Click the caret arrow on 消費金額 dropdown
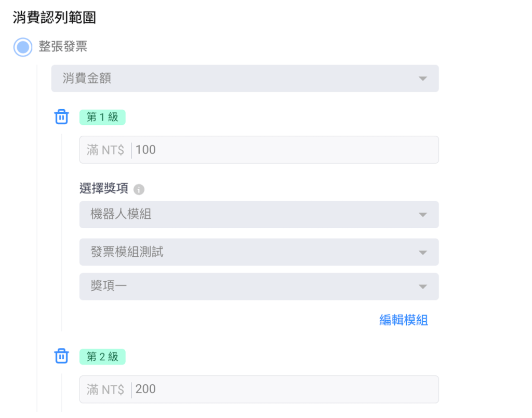532x418 pixels. coord(422,79)
